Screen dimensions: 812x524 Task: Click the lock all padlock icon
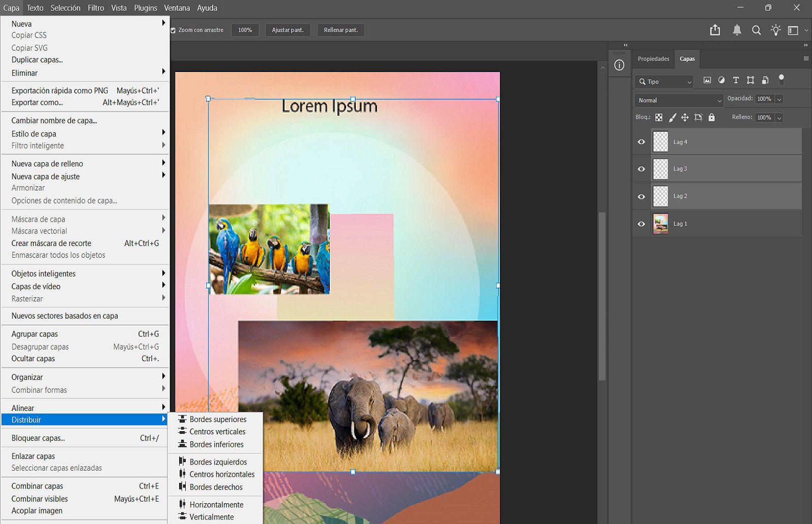tap(712, 117)
